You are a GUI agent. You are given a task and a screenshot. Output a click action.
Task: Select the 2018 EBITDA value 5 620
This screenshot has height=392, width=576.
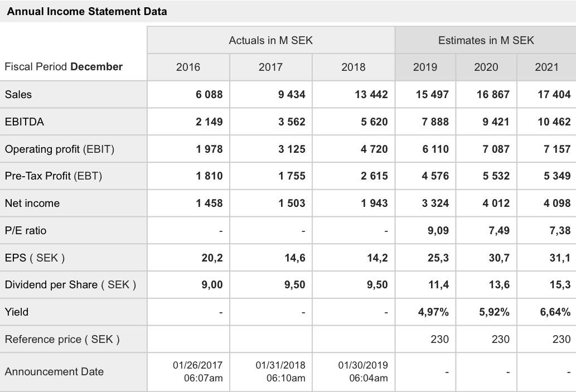tap(374, 122)
